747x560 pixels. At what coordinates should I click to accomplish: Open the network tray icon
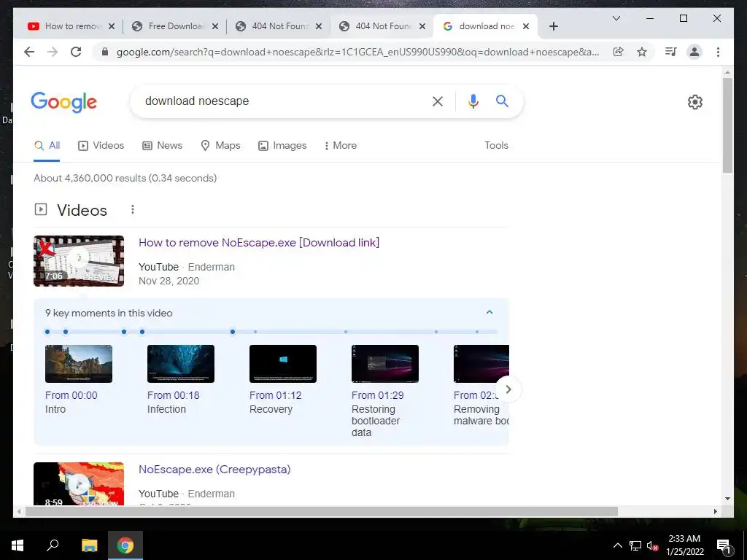point(635,545)
